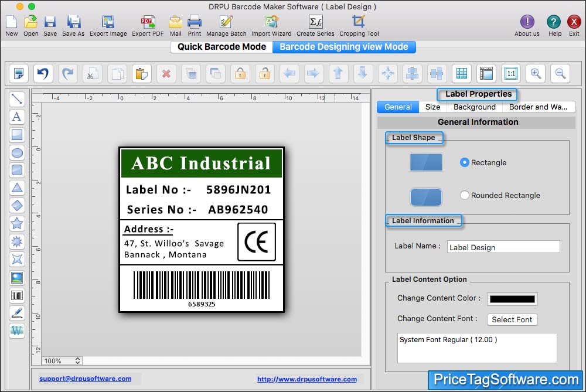Click the Select Font button
The width and height of the screenshot is (586, 392).
[512, 319]
